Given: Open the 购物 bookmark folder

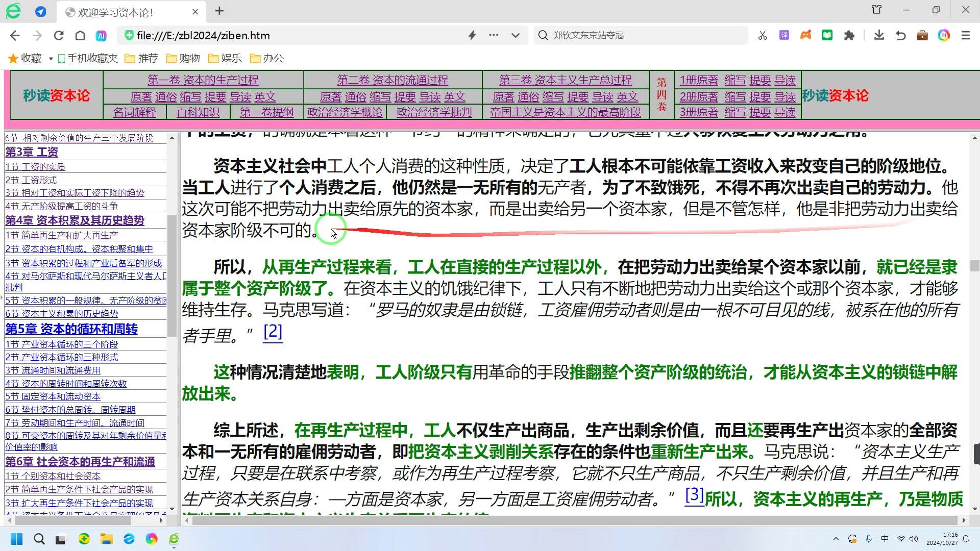Looking at the screenshot, I should (x=183, y=58).
